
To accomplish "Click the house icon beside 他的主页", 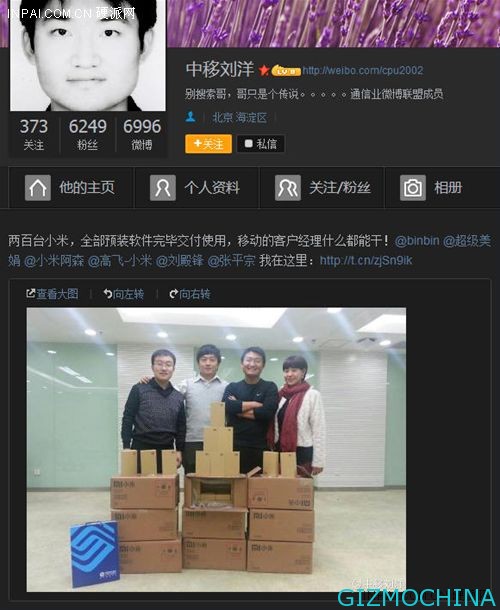I will click(x=38, y=188).
